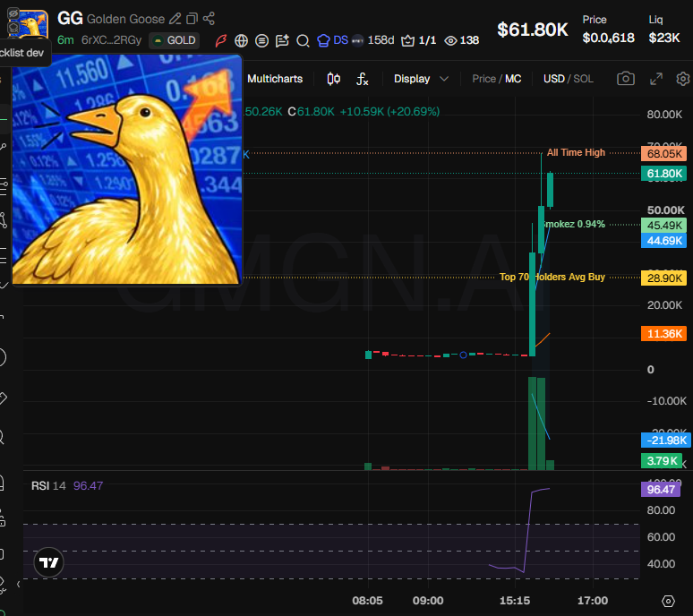693x616 pixels.
Task: Click the All Time High line label
Action: 576,152
